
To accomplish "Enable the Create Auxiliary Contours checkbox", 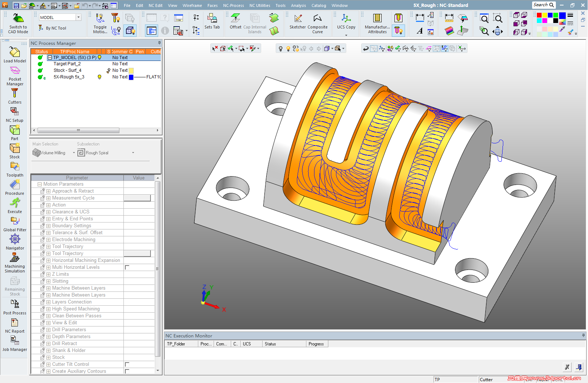I will tap(127, 371).
